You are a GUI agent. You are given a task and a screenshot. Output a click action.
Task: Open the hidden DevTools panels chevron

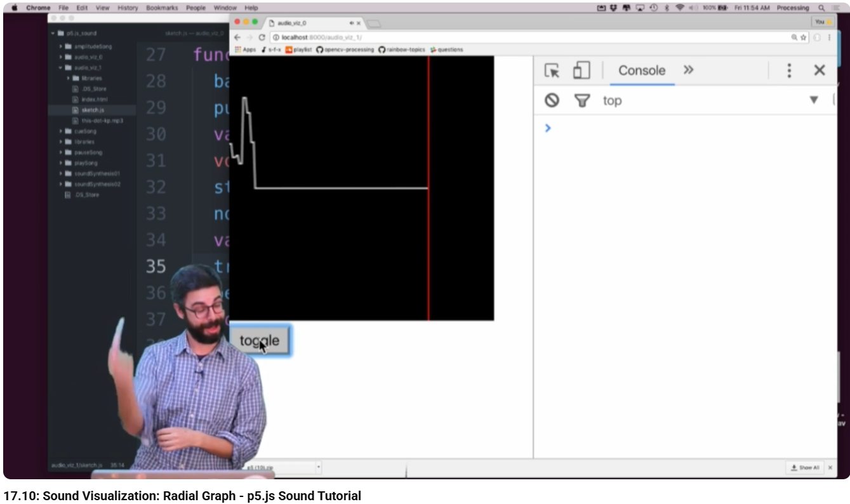[687, 70]
